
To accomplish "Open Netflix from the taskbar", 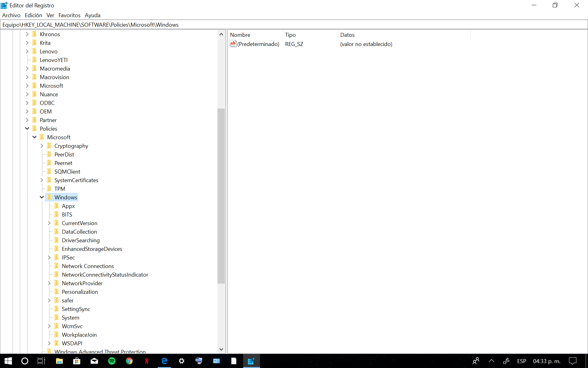I will coord(147,361).
